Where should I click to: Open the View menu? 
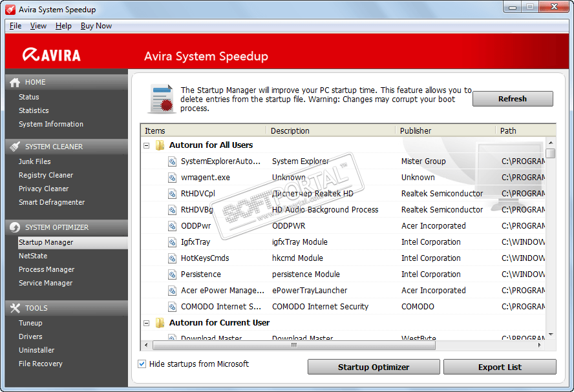(38, 26)
